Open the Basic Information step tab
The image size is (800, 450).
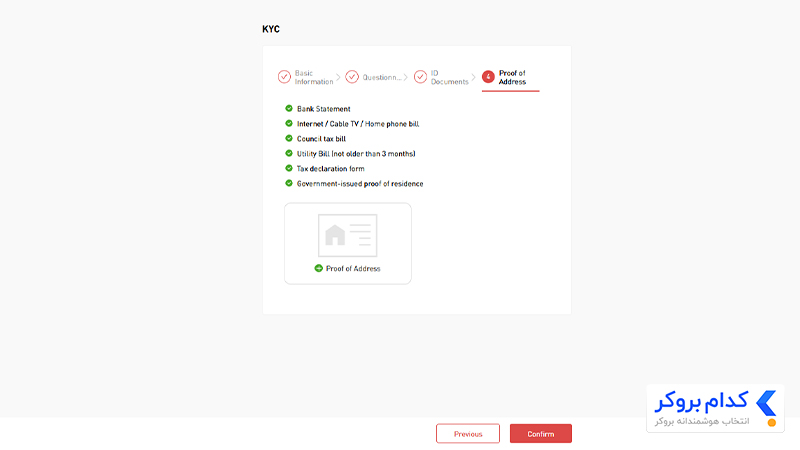306,77
